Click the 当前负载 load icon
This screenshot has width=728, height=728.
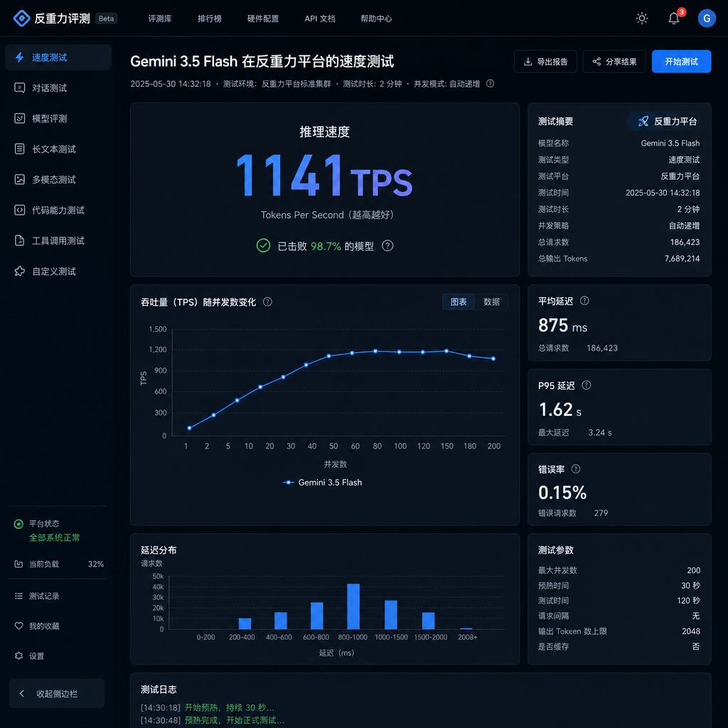(x=18, y=564)
